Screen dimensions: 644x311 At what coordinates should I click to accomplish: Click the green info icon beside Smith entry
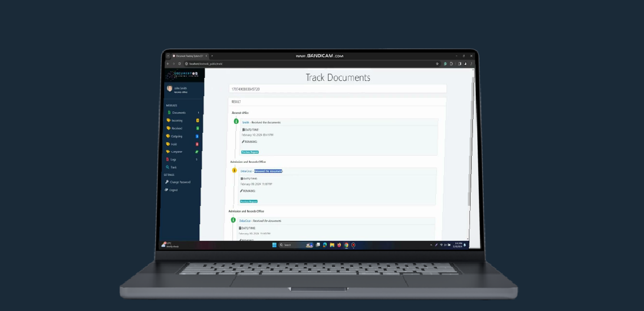(x=236, y=121)
